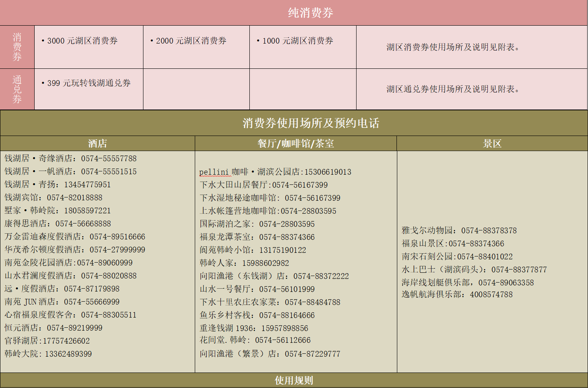Click the 使用规则 section header
Screen dimensions: 588x388
[293, 380]
